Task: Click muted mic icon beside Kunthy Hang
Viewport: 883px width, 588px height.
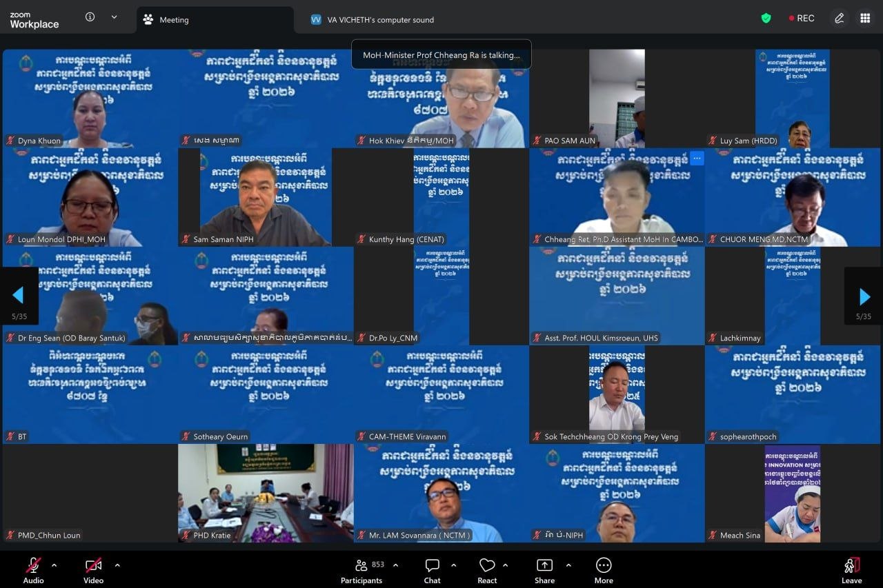Action: tap(361, 239)
